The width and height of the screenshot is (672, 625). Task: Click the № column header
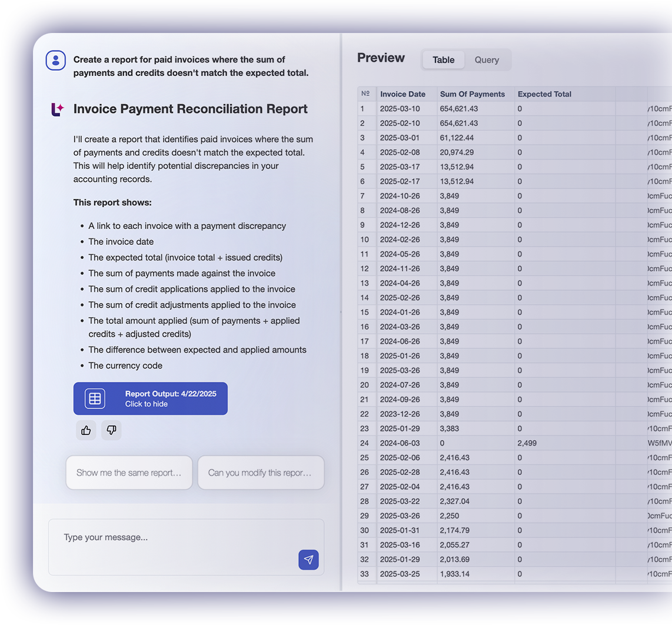tap(365, 94)
